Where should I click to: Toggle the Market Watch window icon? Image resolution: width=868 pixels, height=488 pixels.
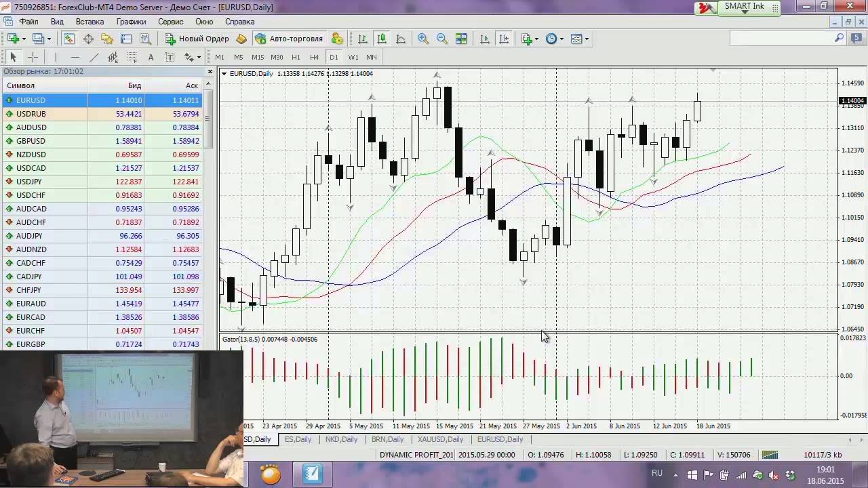tap(69, 39)
